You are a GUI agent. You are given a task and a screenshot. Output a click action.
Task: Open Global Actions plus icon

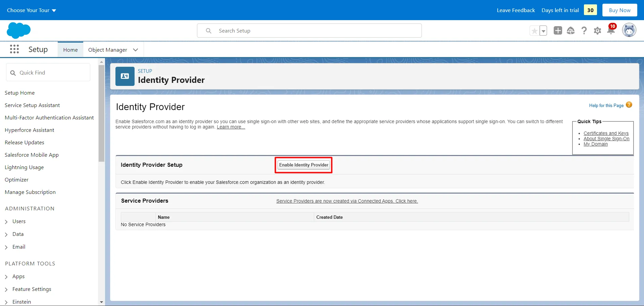click(558, 31)
